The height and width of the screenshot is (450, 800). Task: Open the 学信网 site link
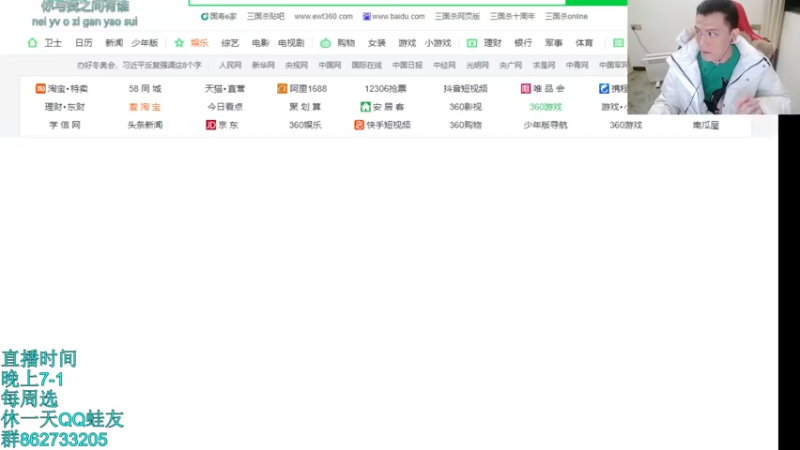65,125
